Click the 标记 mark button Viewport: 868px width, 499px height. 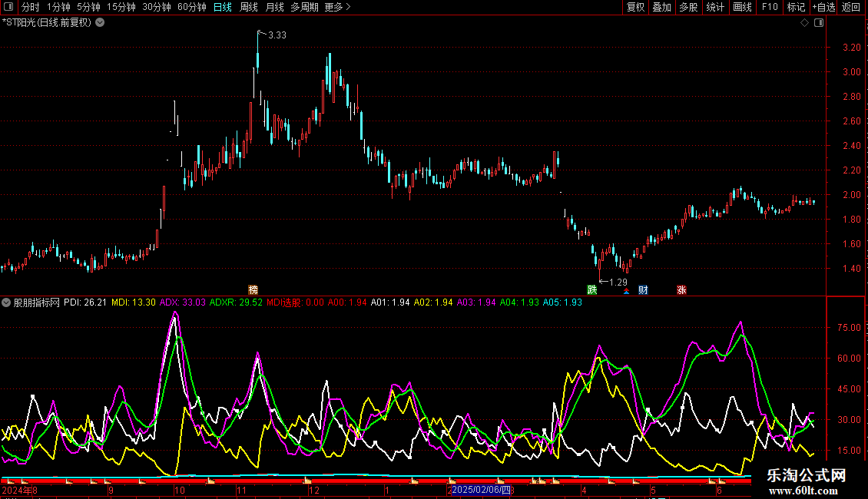(x=796, y=7)
